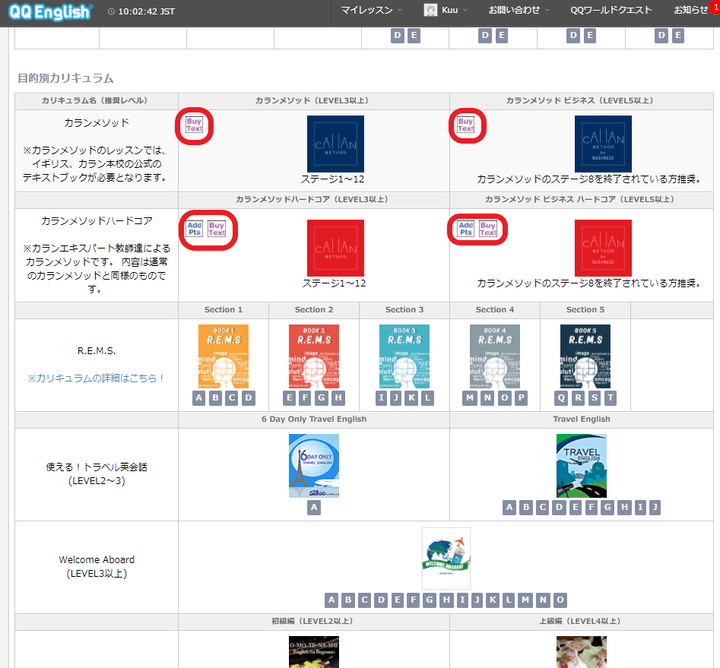Open R.E.M.S Book 5 navy cover

pyautogui.click(x=585, y=356)
